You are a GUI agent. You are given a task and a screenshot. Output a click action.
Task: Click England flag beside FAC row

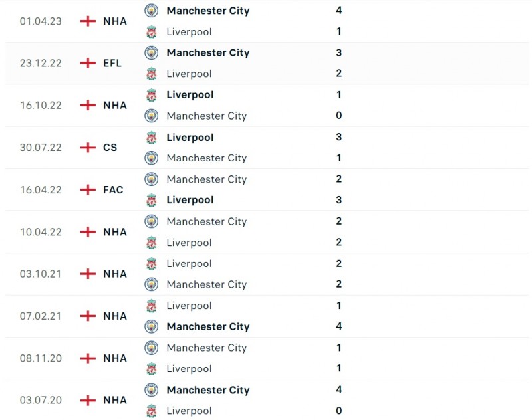coord(88,189)
